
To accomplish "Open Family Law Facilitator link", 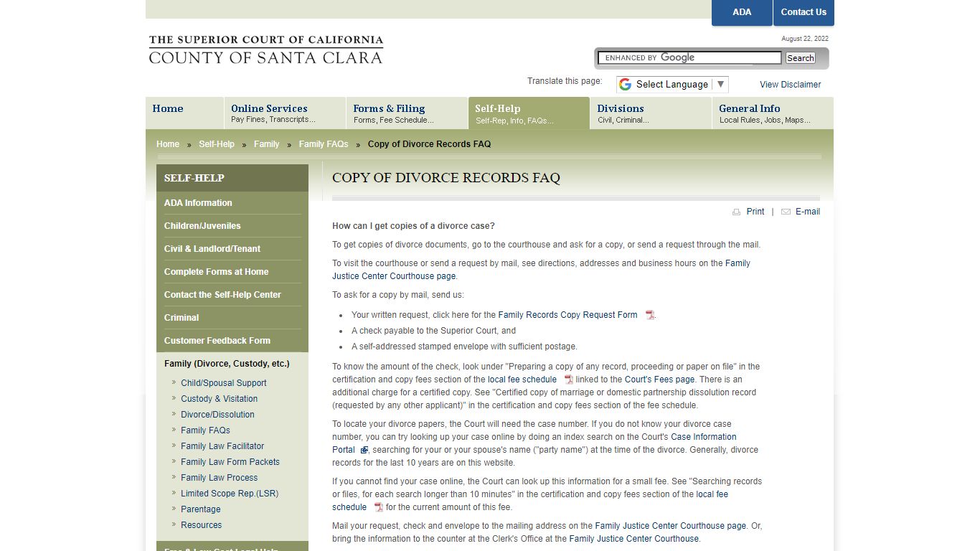I will [x=222, y=446].
